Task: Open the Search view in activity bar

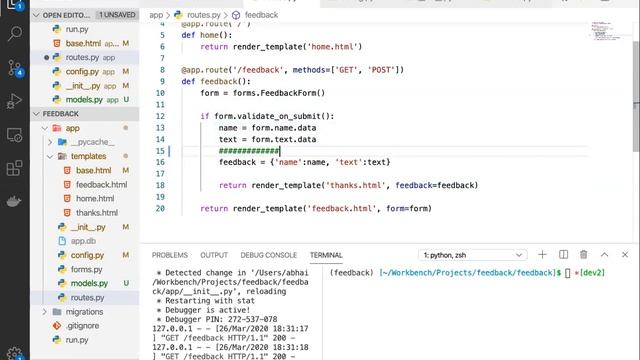Action: (15, 34)
